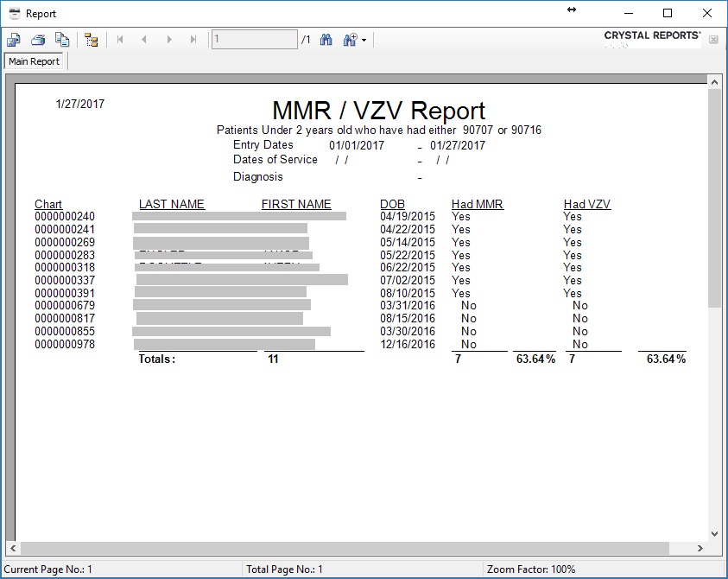Close the current view via toolbar X
The height and width of the screenshot is (579, 728).
coord(713,40)
